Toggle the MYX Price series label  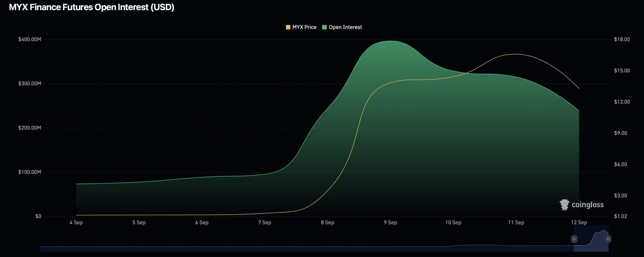click(304, 27)
